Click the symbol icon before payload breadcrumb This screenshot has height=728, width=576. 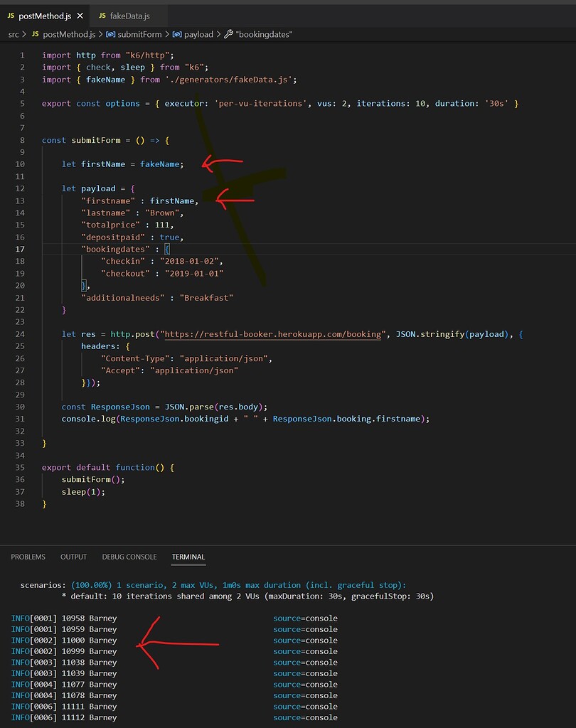[177, 34]
